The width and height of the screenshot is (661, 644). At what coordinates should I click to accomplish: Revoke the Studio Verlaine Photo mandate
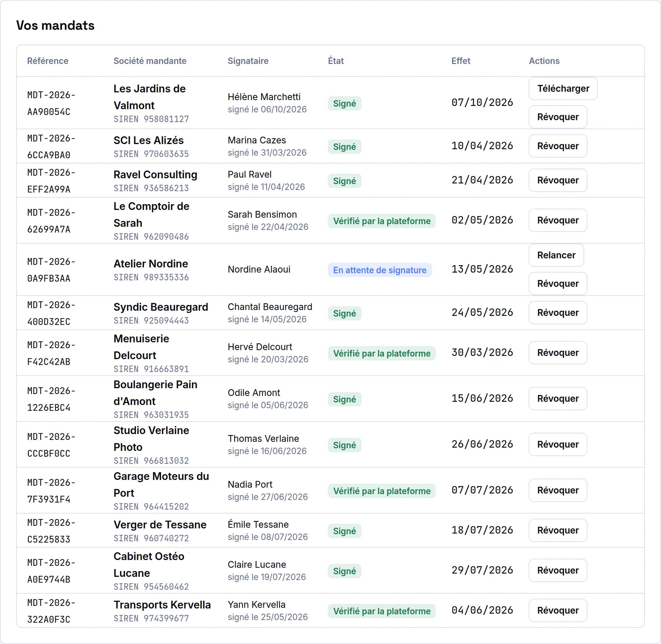click(558, 444)
